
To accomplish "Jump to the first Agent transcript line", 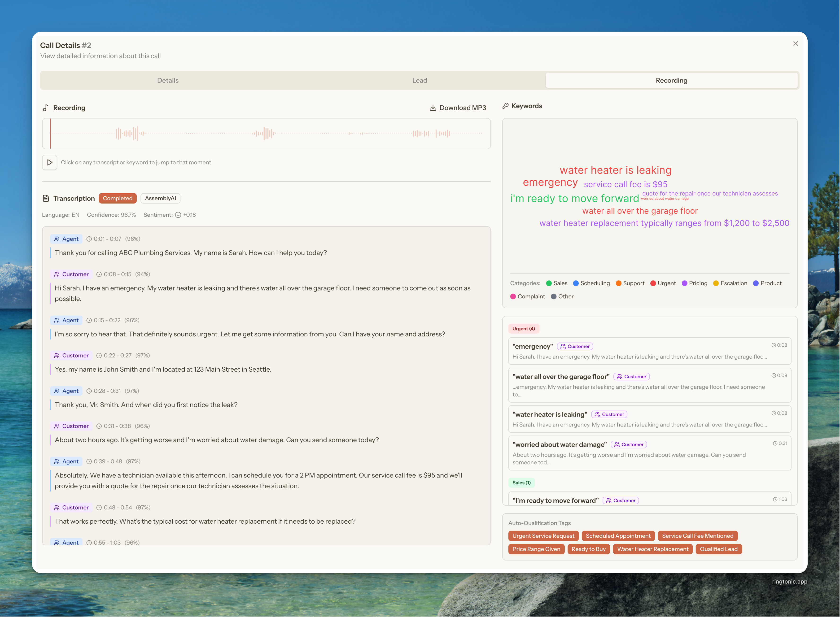I will coord(191,253).
